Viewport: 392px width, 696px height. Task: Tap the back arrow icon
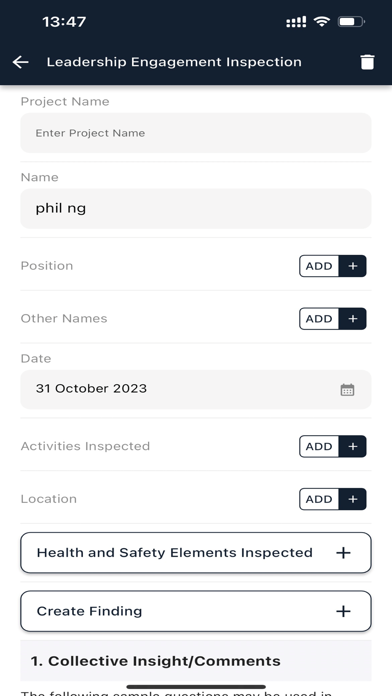[20, 62]
